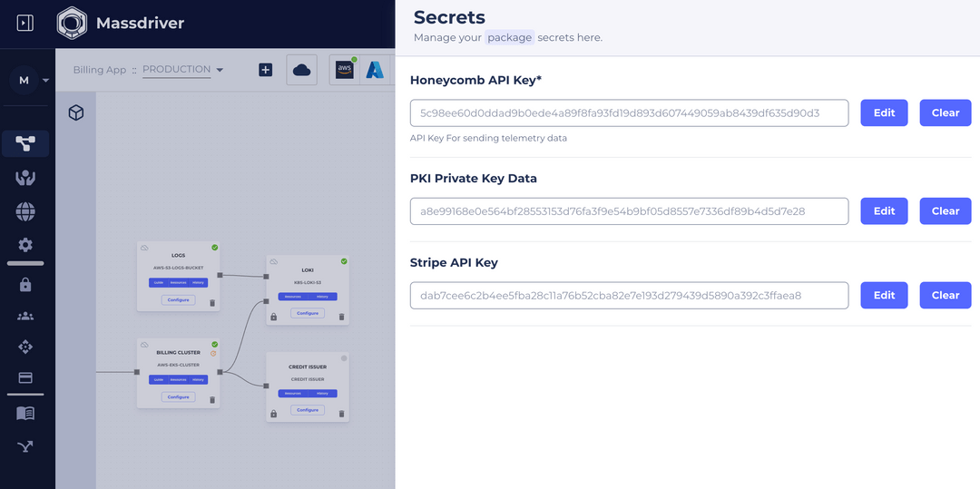Open History tab on Loki package
This screenshot has height=489, width=980.
pos(322,297)
